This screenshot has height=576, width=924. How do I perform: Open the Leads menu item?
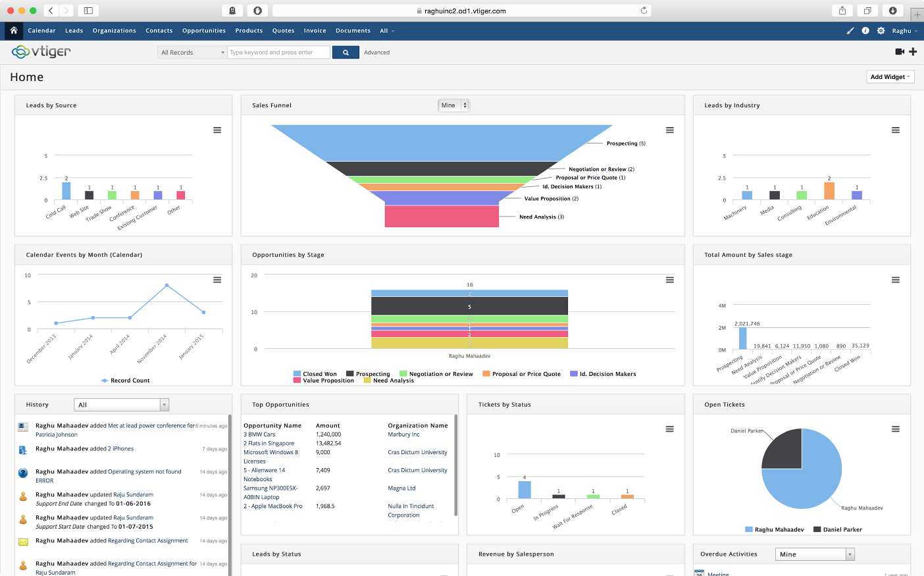(x=74, y=30)
